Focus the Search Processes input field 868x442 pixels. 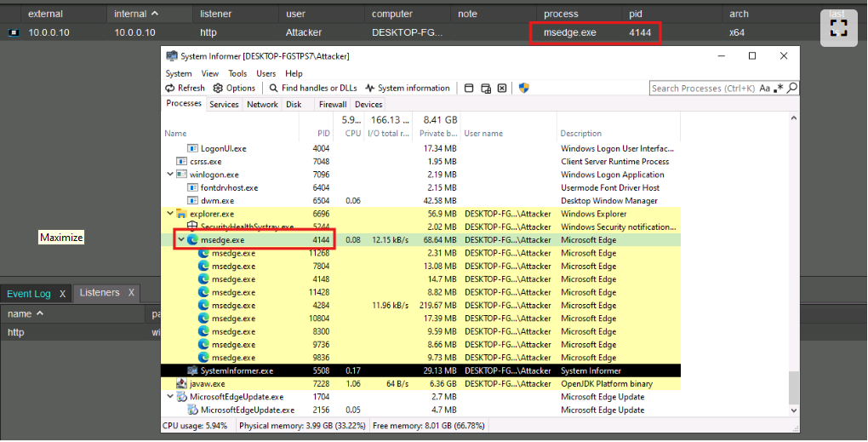click(703, 88)
